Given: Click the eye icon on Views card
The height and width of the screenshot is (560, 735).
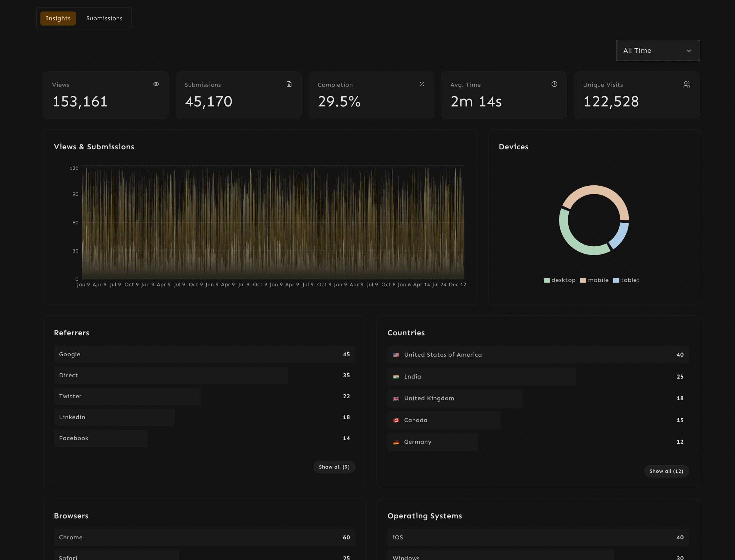Looking at the screenshot, I should [x=156, y=84].
